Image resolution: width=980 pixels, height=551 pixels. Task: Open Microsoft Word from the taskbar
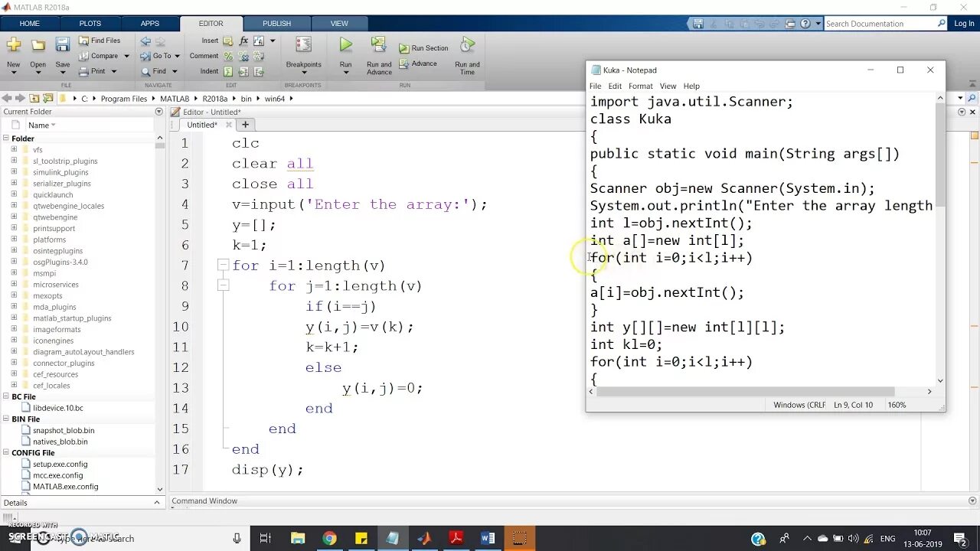(488, 539)
